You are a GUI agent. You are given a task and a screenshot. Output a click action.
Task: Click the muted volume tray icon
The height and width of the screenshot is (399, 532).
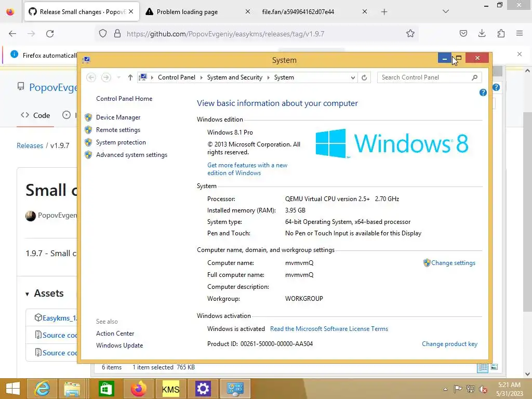point(483,389)
